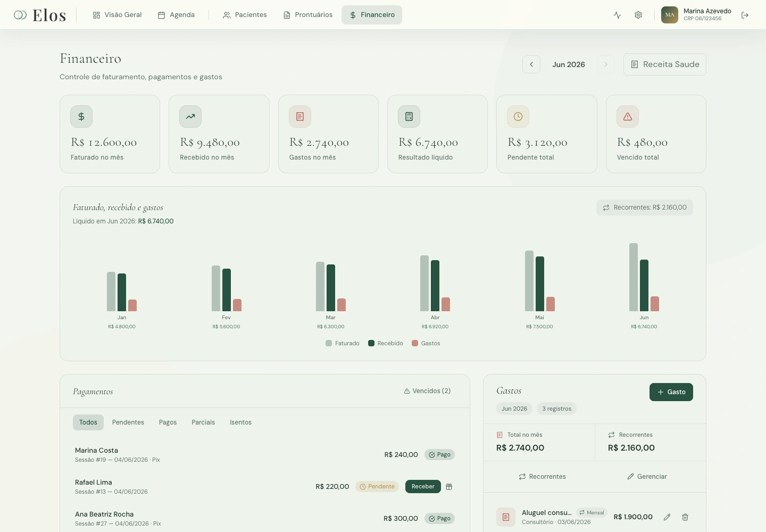The image size is (766, 532).
Task: Add a new expense with Gasto button
Action: coord(671,392)
